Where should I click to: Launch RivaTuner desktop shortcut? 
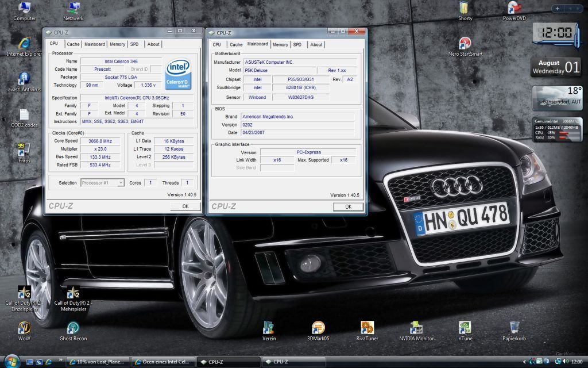click(x=367, y=331)
